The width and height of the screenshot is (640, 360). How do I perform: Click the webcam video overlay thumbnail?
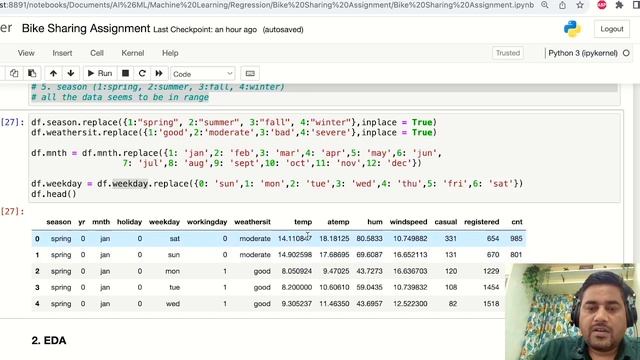572,312
